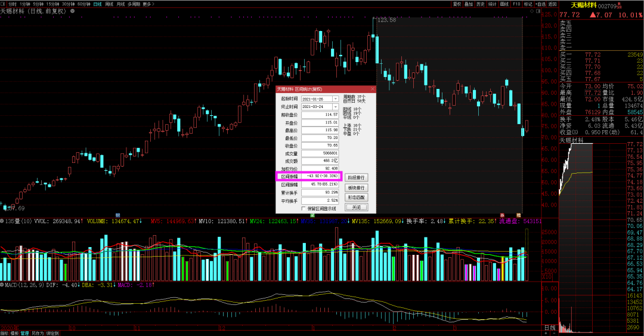Select the 管理 bottom tab
Viewport: 644px width, 336px height.
click(x=24, y=333)
